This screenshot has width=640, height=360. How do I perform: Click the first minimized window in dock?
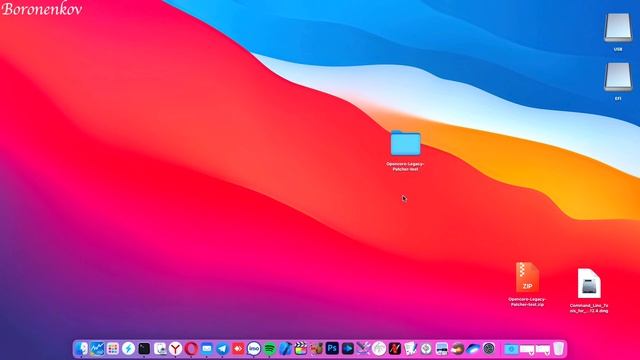(527, 349)
